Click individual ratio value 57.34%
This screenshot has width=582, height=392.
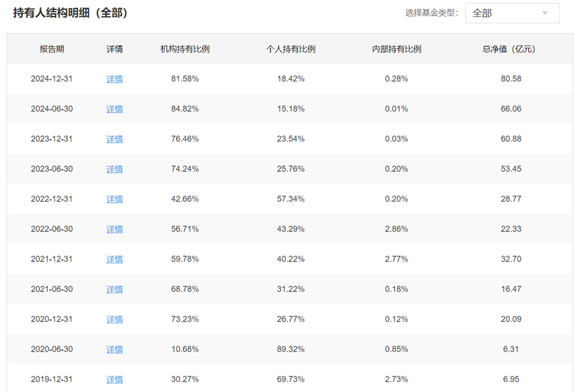click(x=291, y=199)
